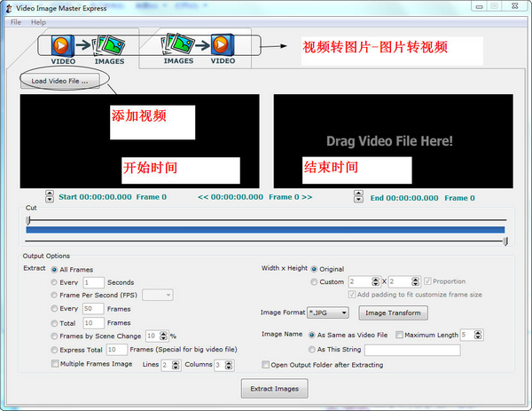Expand the Frame Per Second dropdown
This screenshot has width=532, height=411.
157,295
